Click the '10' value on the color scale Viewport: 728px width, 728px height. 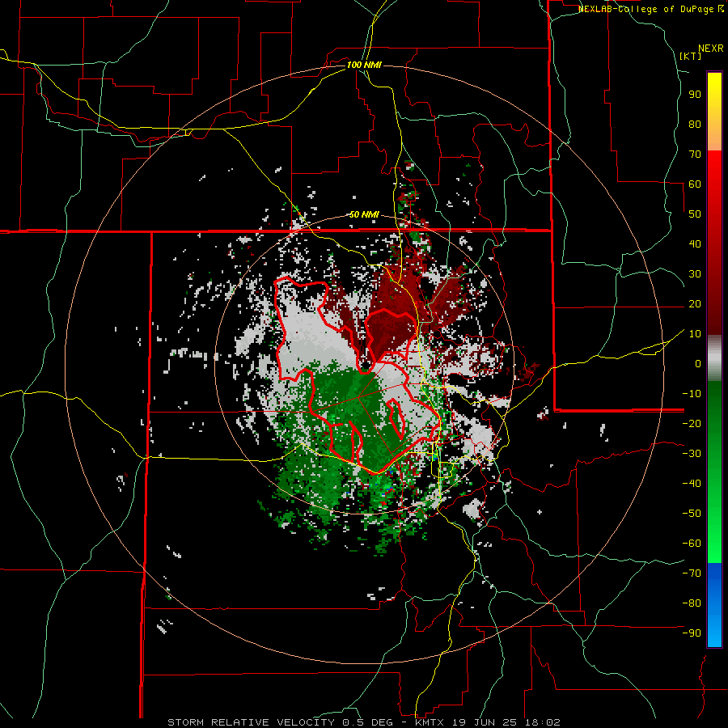(x=695, y=334)
